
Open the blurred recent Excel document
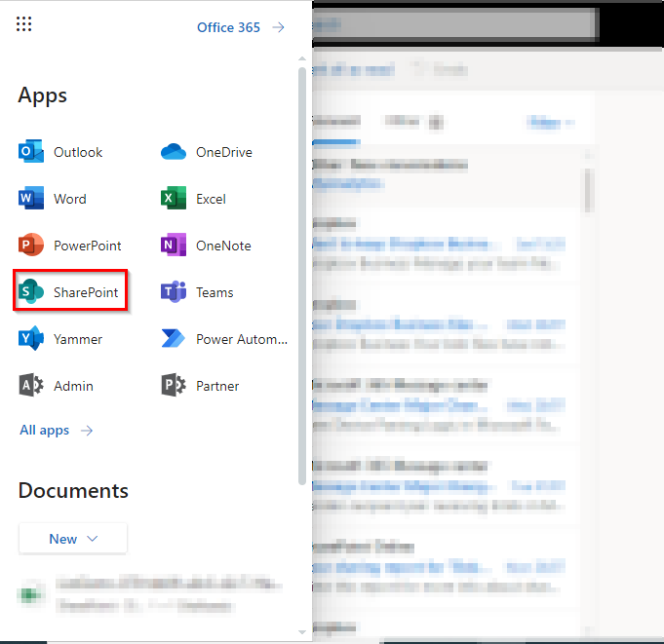(x=150, y=595)
